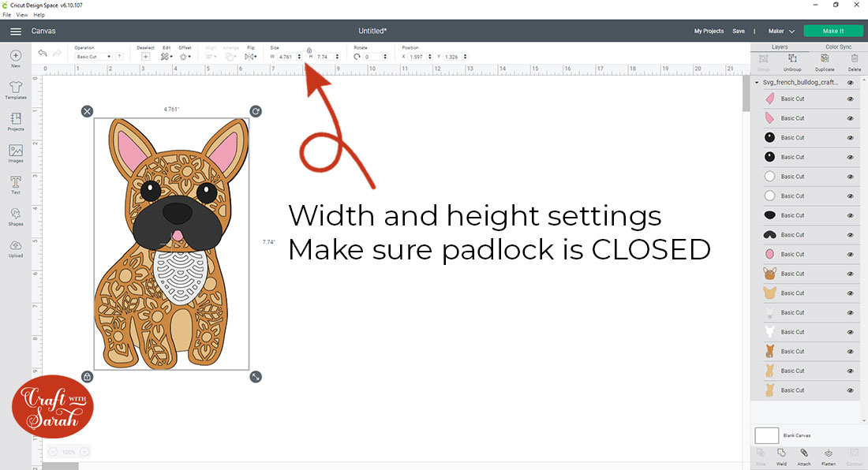This screenshot has width=868, height=470.
Task: Click the resize handle on bulldog selection
Action: tap(255, 377)
